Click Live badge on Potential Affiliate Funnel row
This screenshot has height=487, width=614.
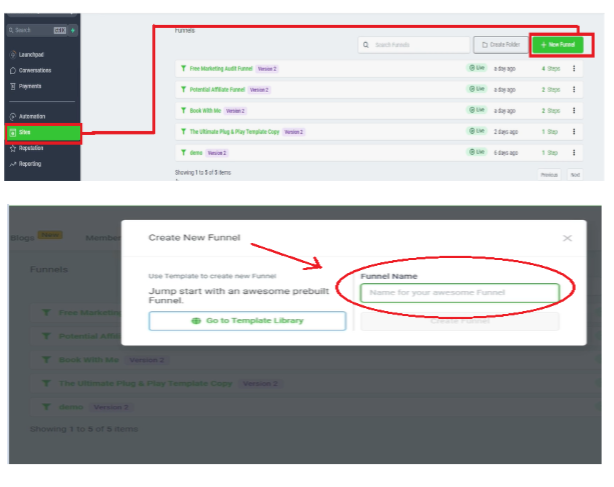pyautogui.click(x=477, y=90)
